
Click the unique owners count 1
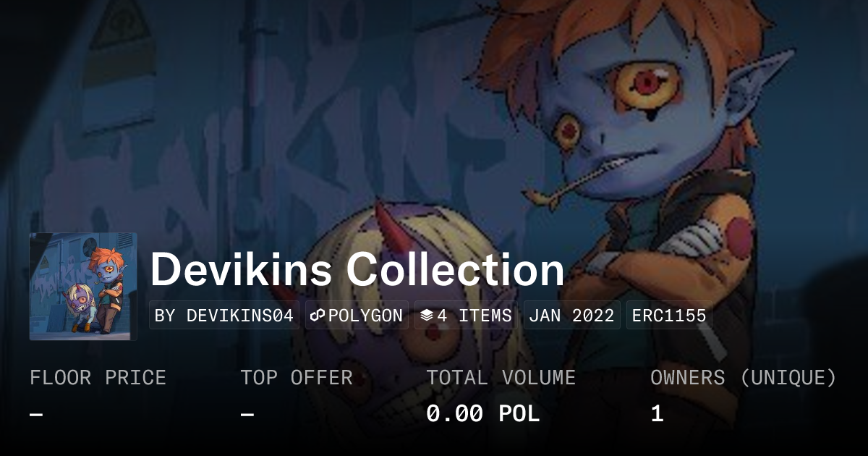pos(657,414)
